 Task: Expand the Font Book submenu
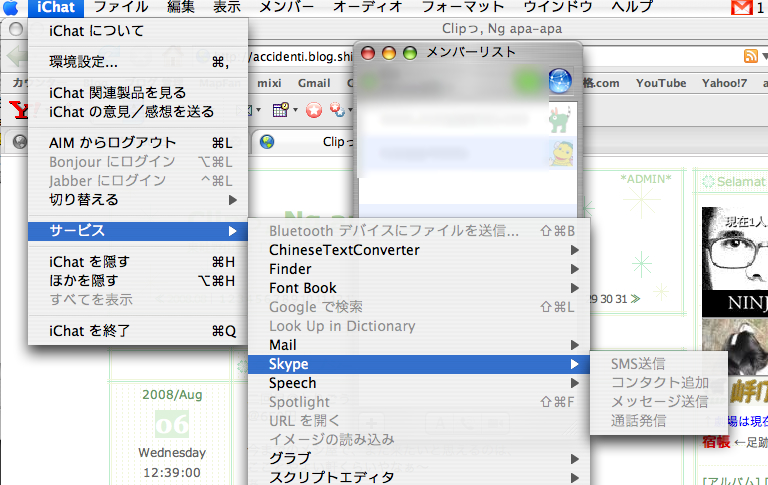(x=419, y=288)
